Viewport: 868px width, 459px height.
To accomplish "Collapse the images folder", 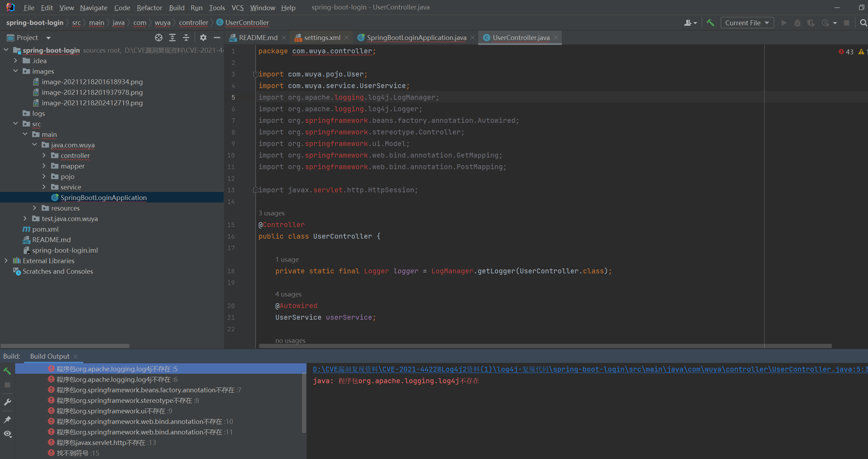I will [15, 71].
